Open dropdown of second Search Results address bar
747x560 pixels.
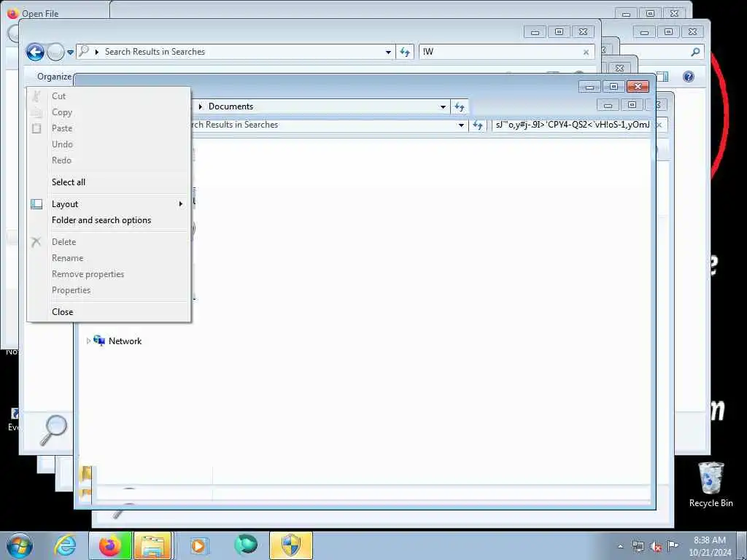point(461,125)
